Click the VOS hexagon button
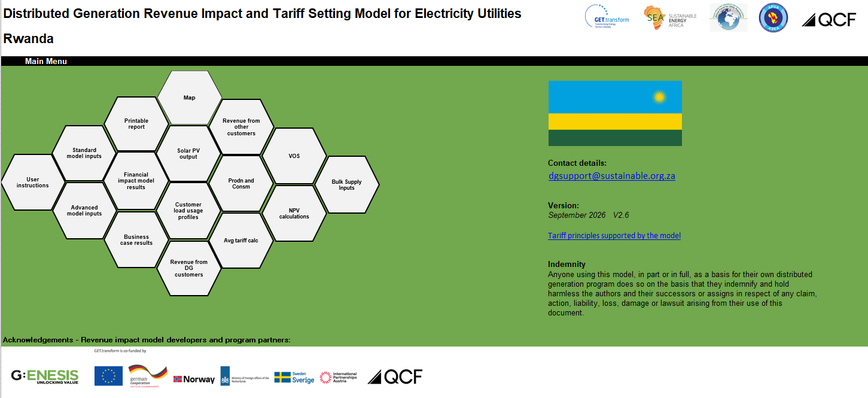This screenshot has height=398, width=868. pos(294,156)
